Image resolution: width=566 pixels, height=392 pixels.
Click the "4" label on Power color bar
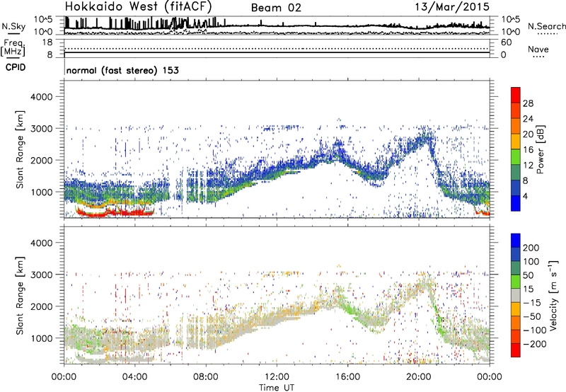pos(525,196)
